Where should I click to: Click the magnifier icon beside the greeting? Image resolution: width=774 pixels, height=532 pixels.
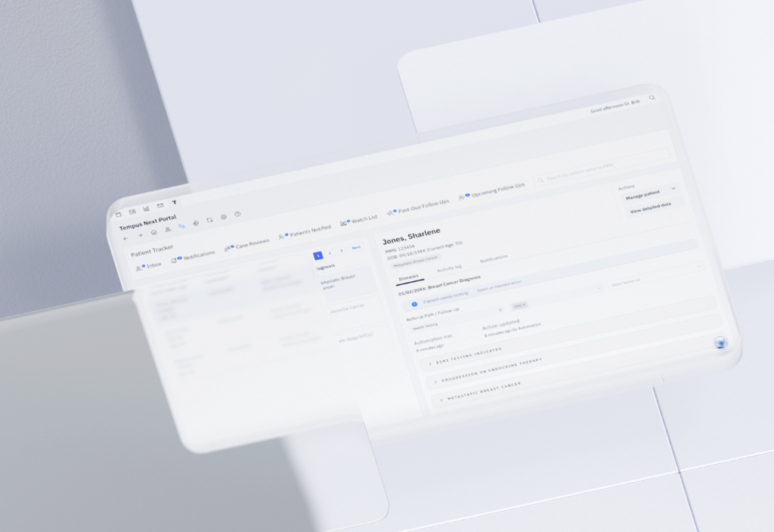[652, 97]
